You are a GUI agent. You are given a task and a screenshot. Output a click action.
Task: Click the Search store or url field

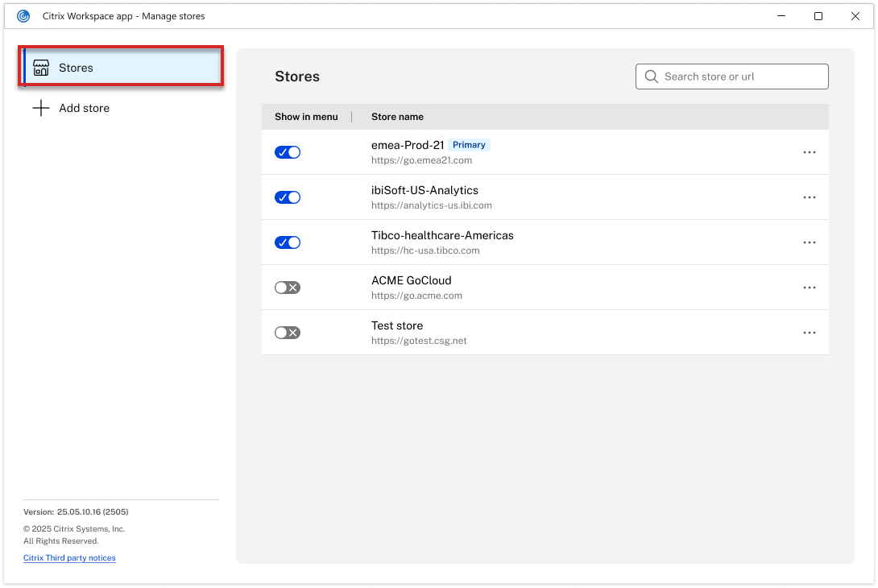pos(732,77)
